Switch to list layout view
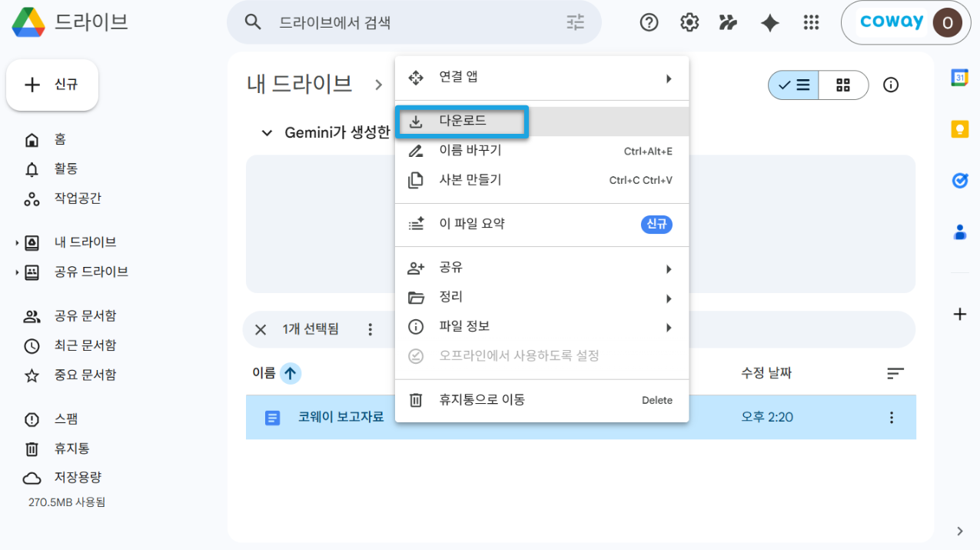 tap(793, 85)
